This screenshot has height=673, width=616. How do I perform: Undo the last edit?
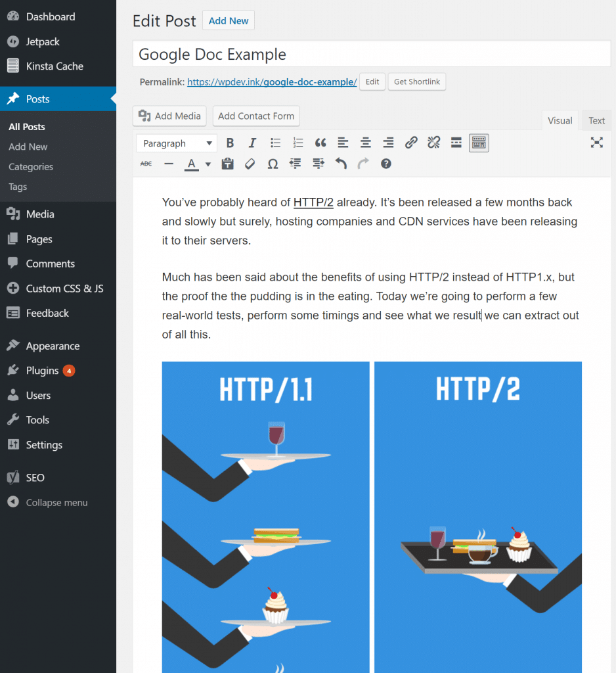click(341, 164)
